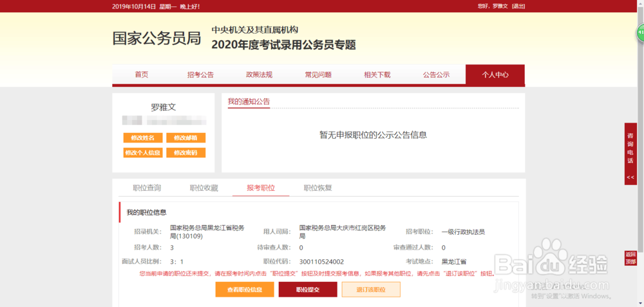The width and height of the screenshot is (644, 307).
Task: Switch to the 职位查询 tab
Action: click(147, 188)
